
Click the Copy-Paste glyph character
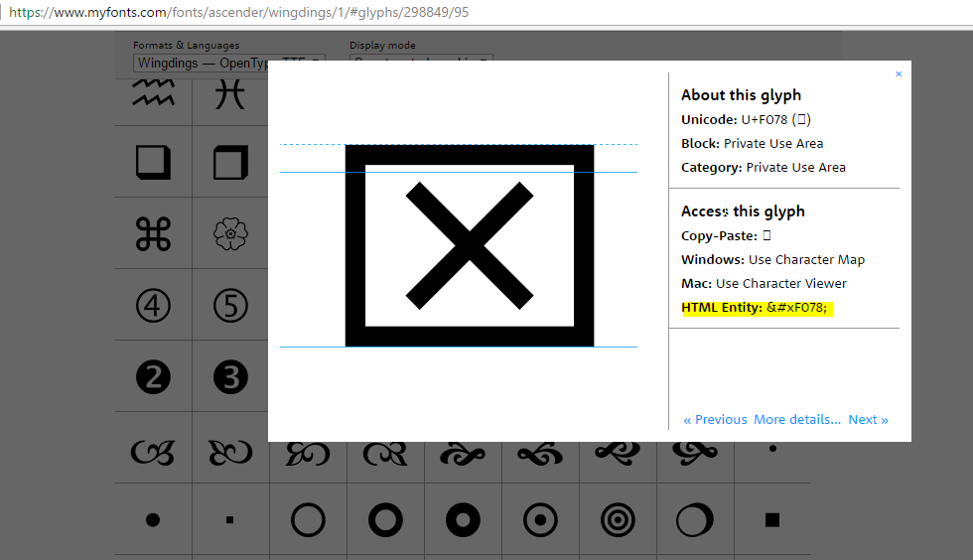tap(766, 235)
